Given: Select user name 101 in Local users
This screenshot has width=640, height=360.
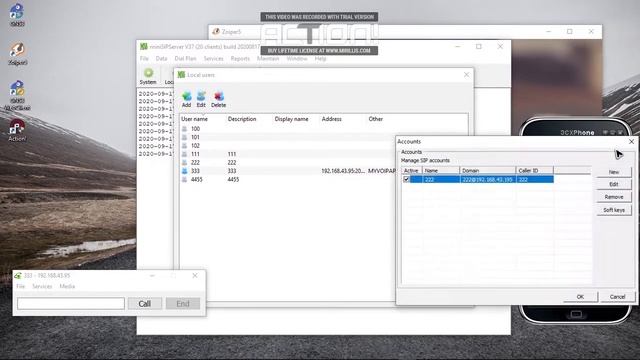Looking at the screenshot, I should 196,137.
